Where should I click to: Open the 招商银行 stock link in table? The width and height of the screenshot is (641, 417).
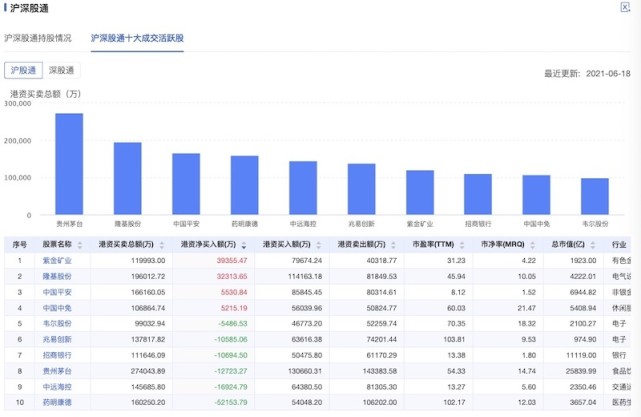click(57, 355)
